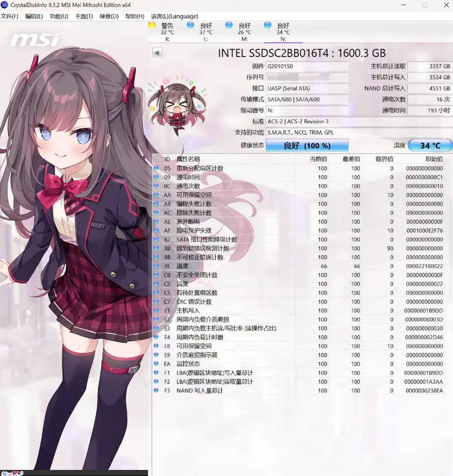Screen dimensions: 453x476
Task: Click the status icon of row E2 周期内负载介质磨损
Action: (x=156, y=319)
